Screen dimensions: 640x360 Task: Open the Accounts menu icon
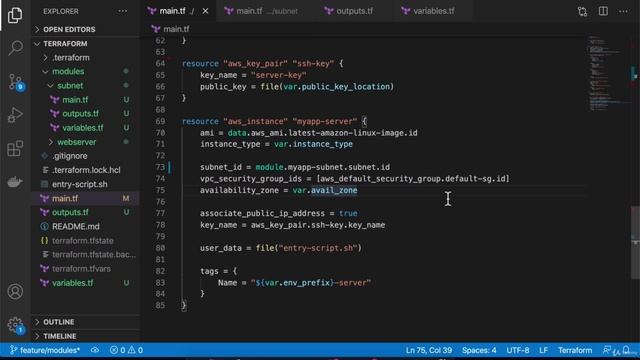pos(15,291)
